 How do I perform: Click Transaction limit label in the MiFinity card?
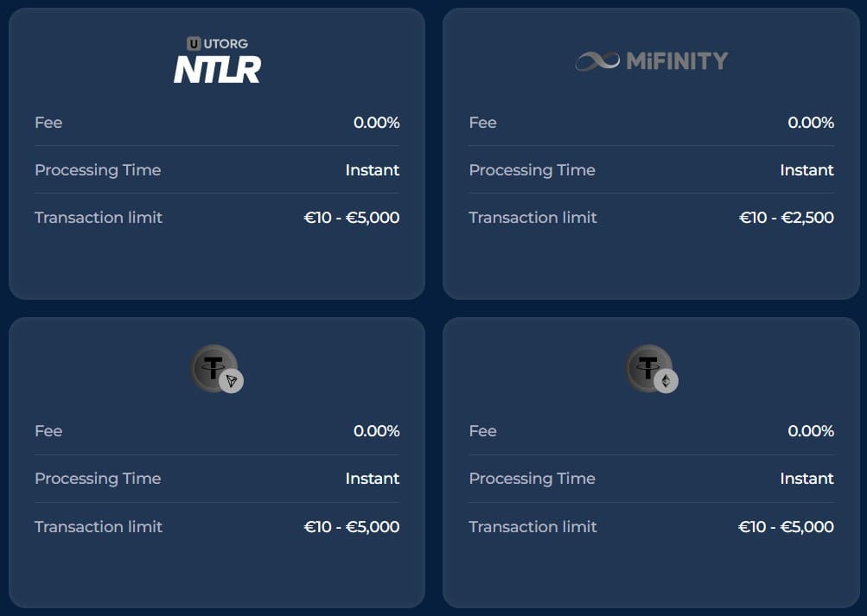[x=533, y=218]
